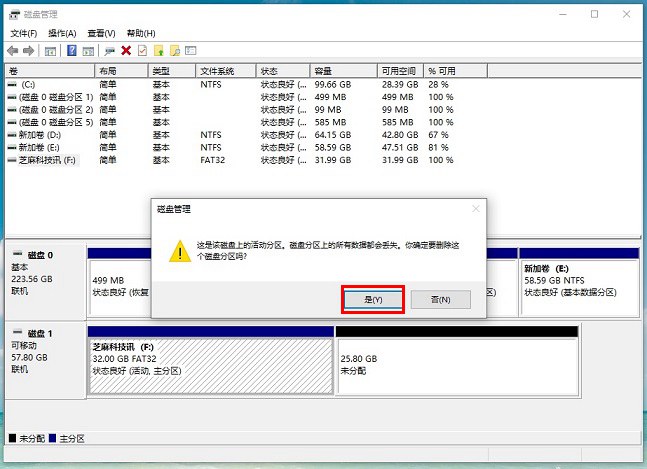Viewport: 647px width, 469px height.
Task: Open the 文件(F) menu
Action: point(23,33)
